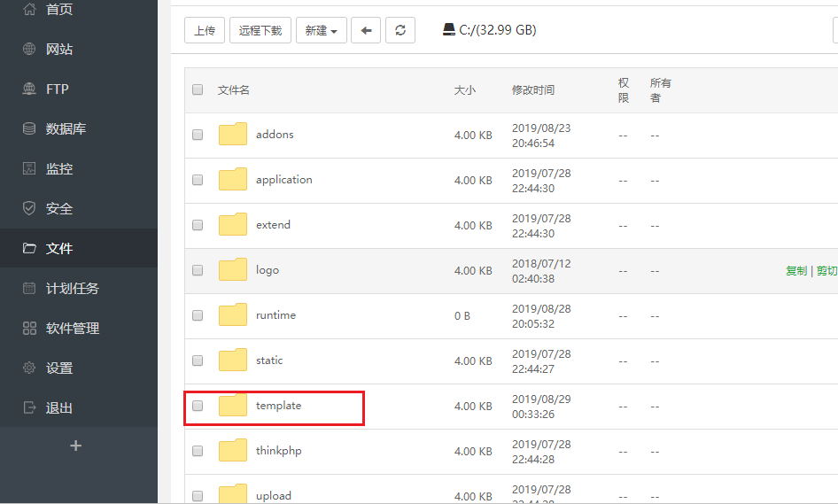Expand the 新建 dropdown
838x504 pixels.
[x=321, y=30]
